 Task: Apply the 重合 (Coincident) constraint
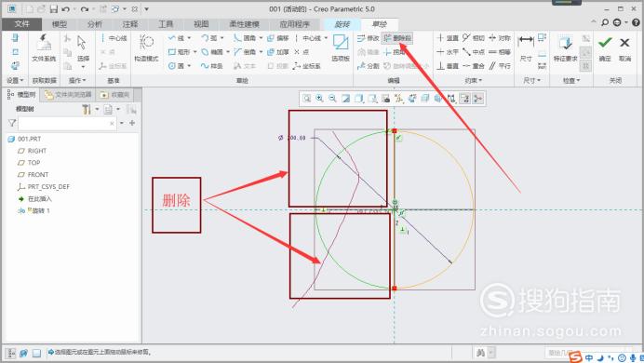click(473, 66)
